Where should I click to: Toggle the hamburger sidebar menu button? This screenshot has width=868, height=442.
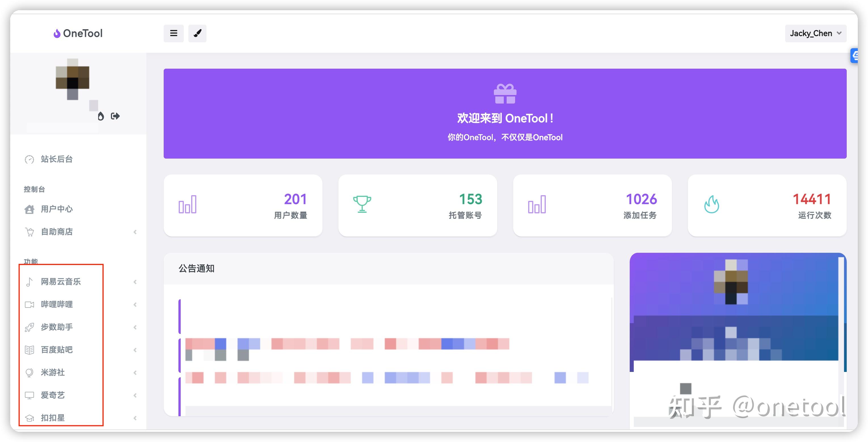point(174,33)
